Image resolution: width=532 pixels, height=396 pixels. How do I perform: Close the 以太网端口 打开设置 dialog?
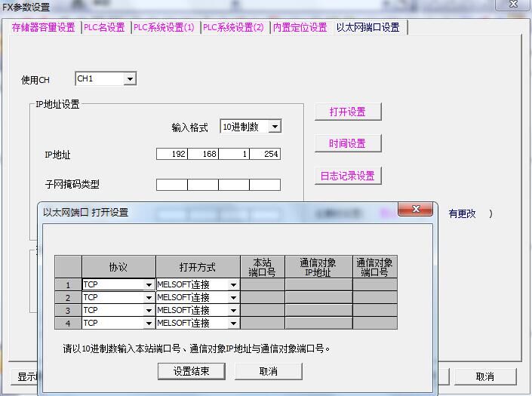(414, 210)
